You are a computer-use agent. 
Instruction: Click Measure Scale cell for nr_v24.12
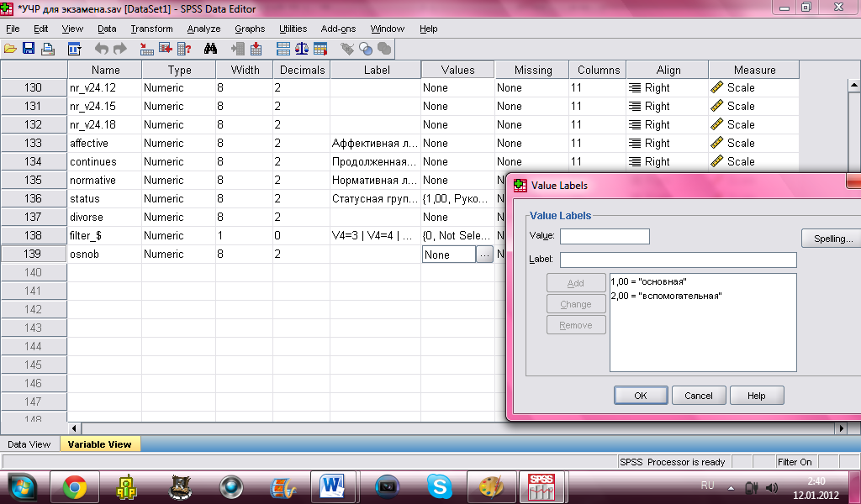point(754,87)
